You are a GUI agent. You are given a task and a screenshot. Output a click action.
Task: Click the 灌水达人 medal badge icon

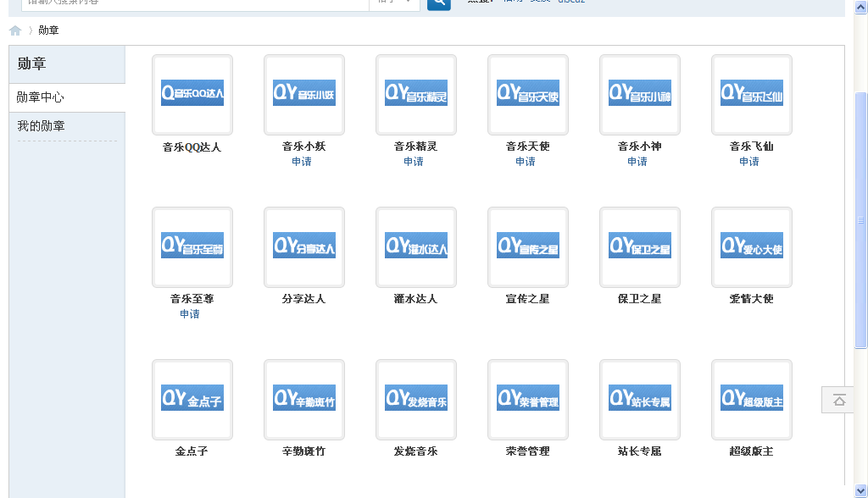(x=415, y=245)
